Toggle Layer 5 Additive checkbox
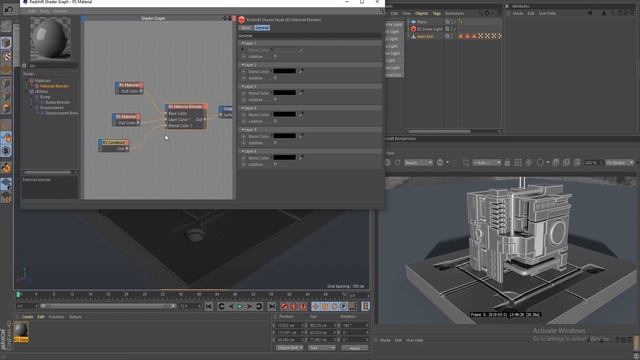 point(275,143)
